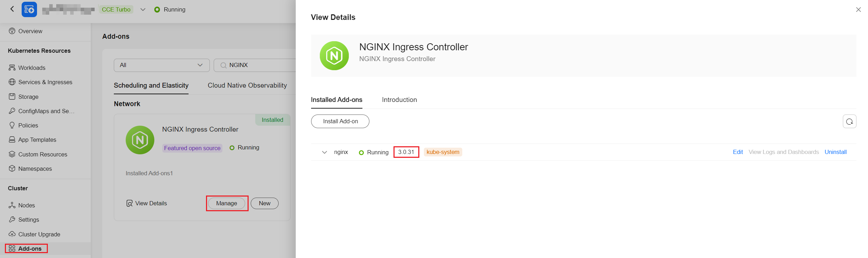This screenshot has height=258, width=868.
Task: Click the Manage button on the add-on card
Action: 227,204
